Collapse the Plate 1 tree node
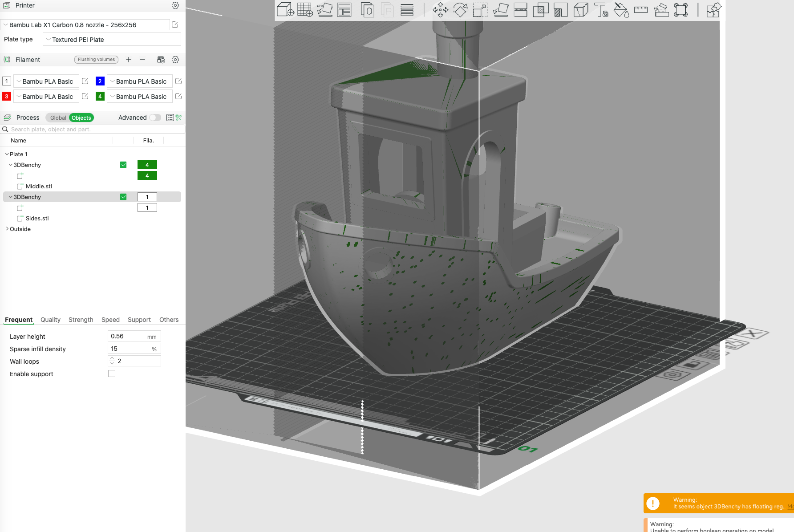Viewport: 794px width, 532px height. click(7, 154)
